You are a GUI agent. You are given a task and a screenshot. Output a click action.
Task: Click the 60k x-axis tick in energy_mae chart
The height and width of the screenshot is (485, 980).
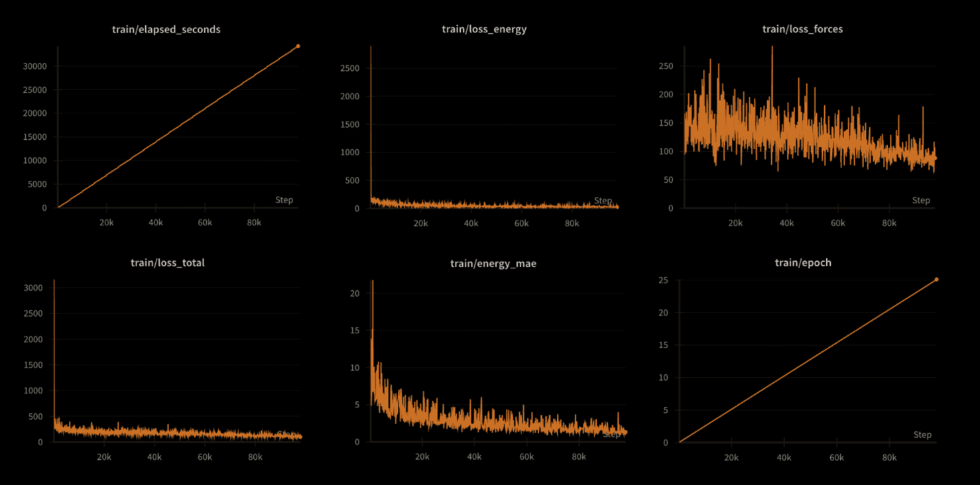point(526,457)
